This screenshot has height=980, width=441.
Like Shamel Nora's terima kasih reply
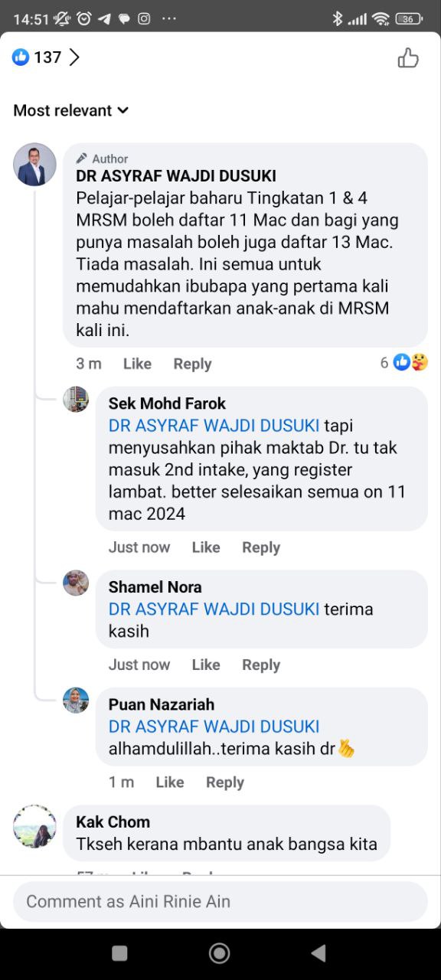point(206,665)
